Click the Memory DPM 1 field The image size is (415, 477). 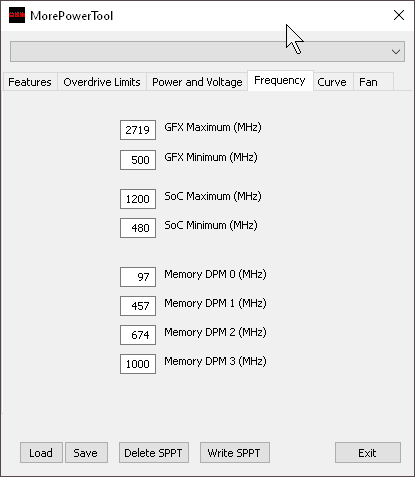coord(138,306)
